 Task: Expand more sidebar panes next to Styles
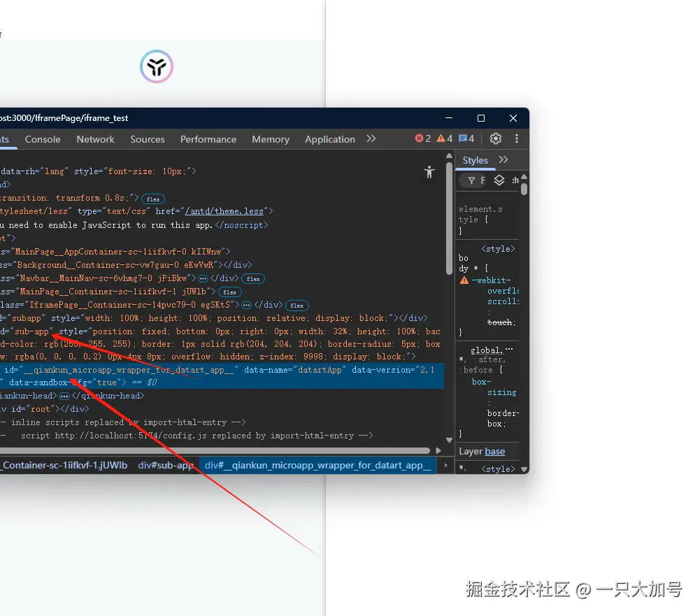tap(503, 160)
